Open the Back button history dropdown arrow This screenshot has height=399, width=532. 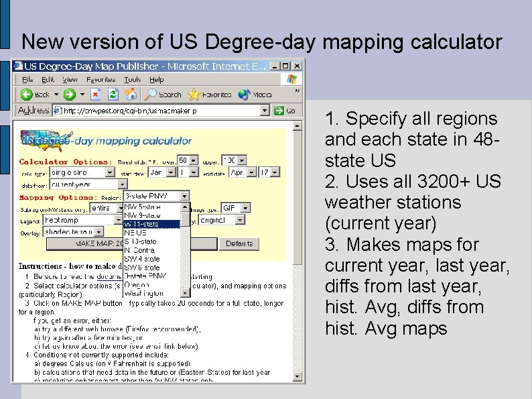pos(56,95)
